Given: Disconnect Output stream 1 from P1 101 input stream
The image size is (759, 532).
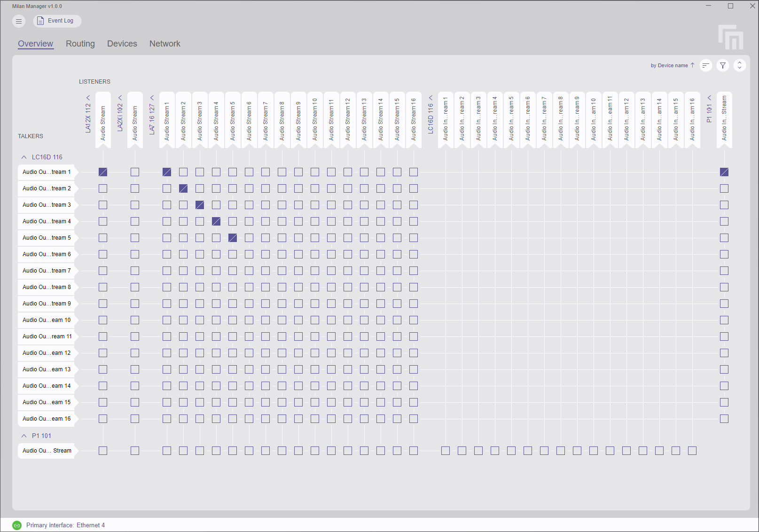Looking at the screenshot, I should [724, 172].
